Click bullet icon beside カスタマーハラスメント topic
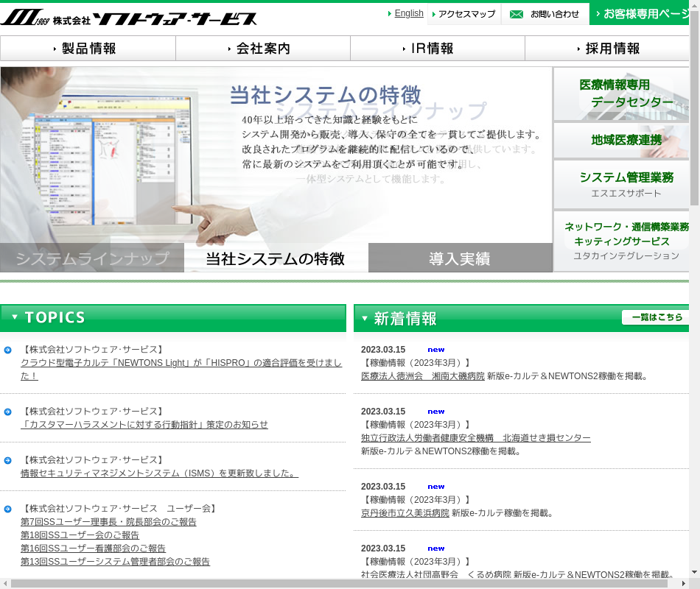This screenshot has width=700, height=589. [x=7, y=412]
